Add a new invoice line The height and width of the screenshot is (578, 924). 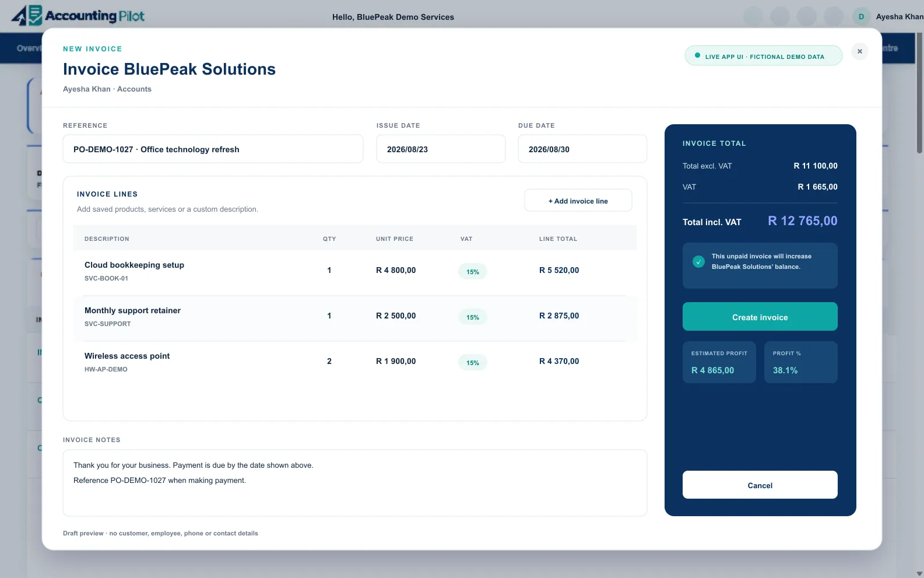point(578,201)
